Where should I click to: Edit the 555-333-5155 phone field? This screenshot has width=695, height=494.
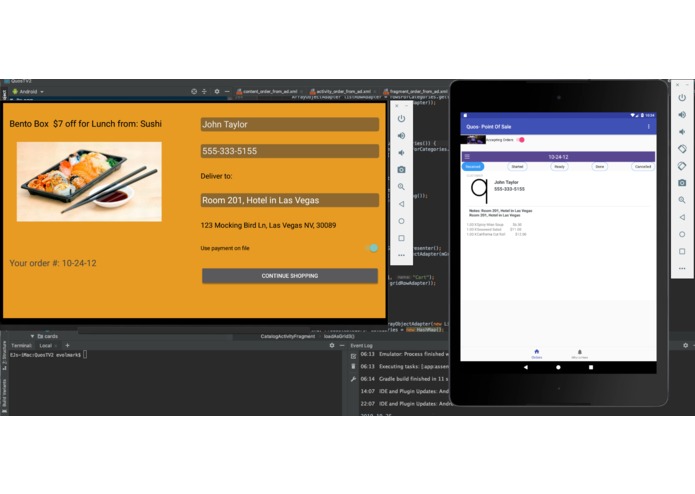pos(289,151)
